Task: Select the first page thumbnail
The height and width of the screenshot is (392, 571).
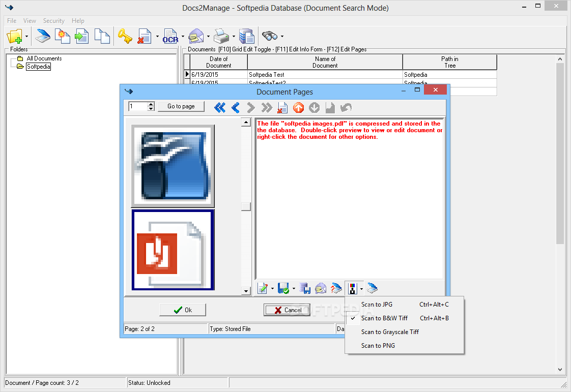Action: coord(173,166)
